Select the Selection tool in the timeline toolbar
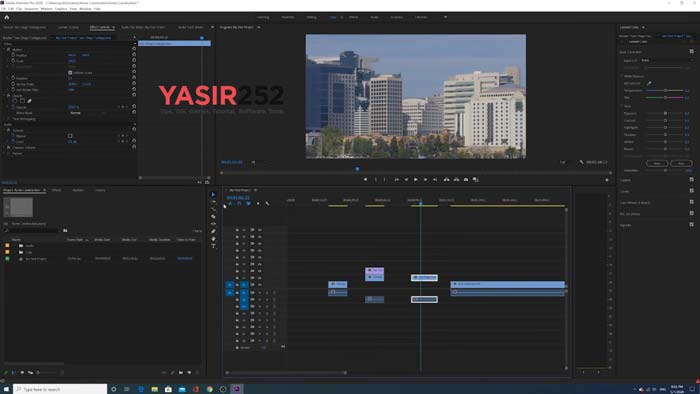 (x=213, y=195)
